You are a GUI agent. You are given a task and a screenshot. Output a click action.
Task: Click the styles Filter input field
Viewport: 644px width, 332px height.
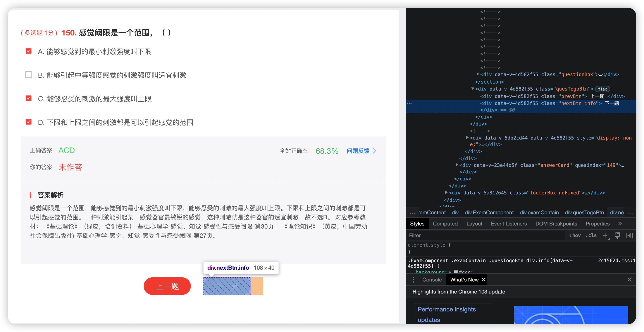coord(485,235)
